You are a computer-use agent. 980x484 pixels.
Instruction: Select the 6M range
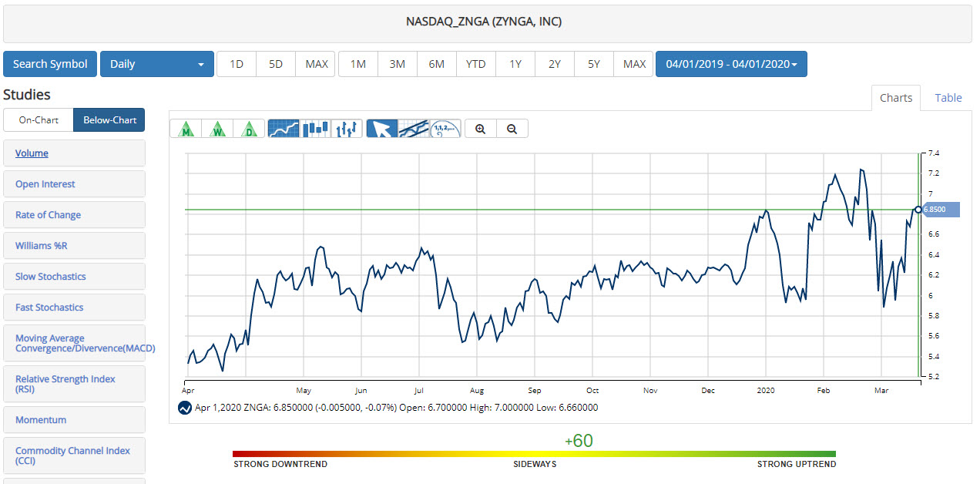click(437, 64)
